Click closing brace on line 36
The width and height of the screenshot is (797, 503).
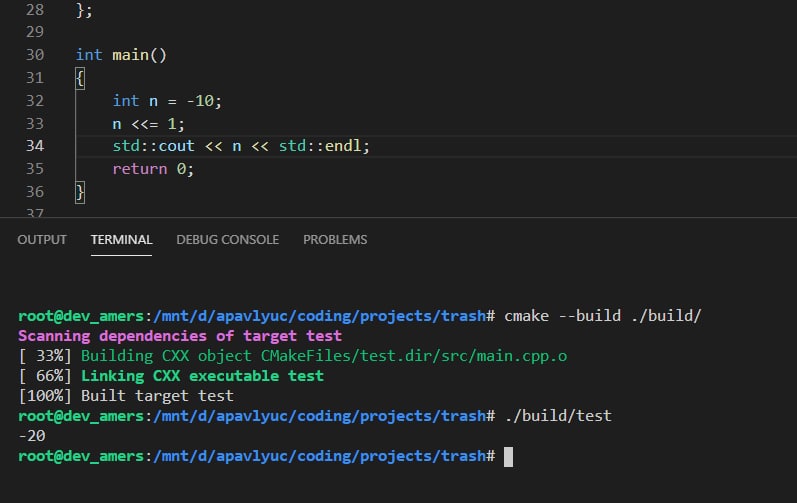[x=80, y=192]
